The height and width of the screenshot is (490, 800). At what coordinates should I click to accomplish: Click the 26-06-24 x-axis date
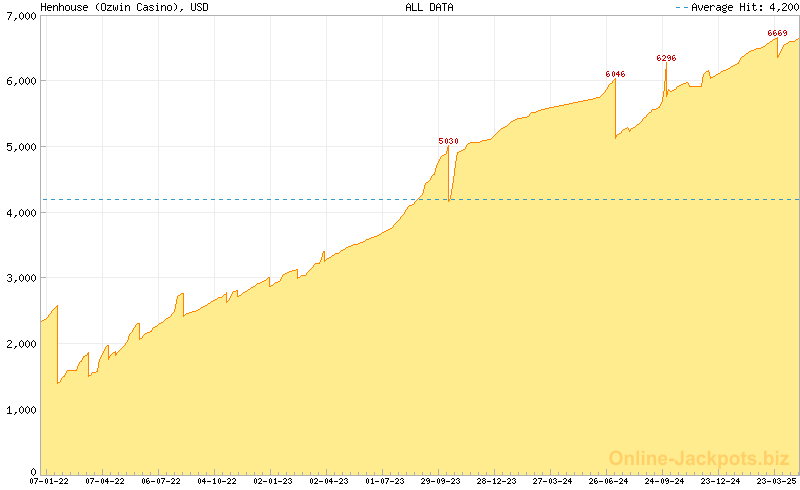coord(608,481)
